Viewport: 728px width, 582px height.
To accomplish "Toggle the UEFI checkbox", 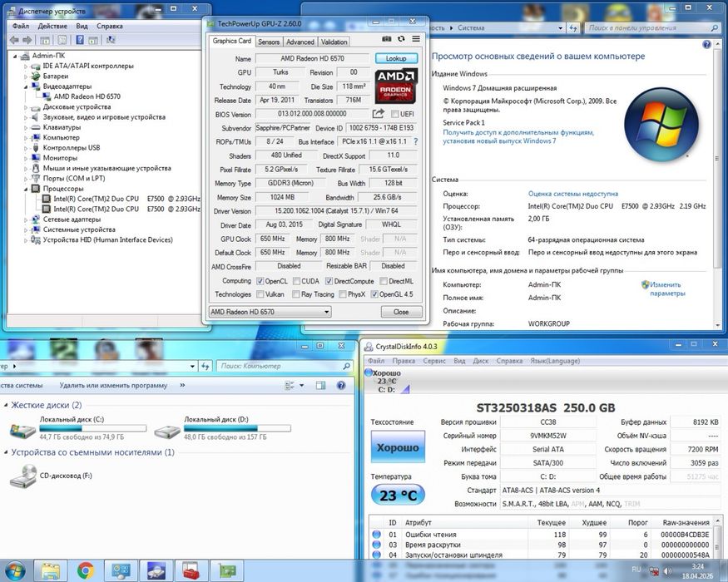I will [395, 114].
